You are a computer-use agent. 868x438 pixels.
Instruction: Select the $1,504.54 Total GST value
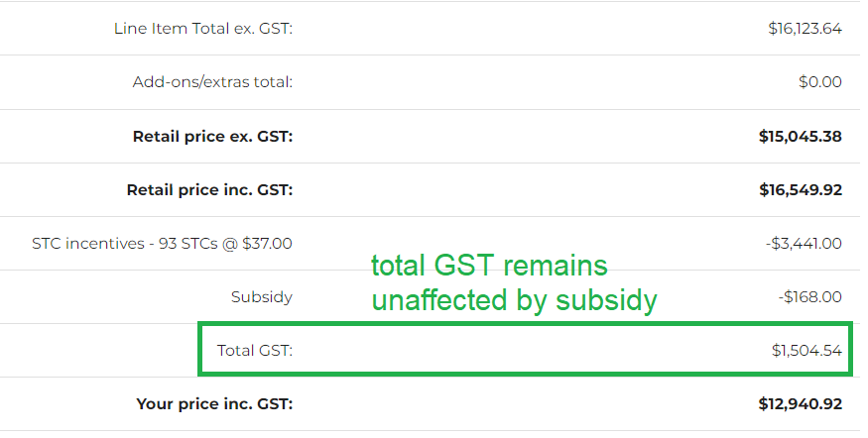pos(806,350)
